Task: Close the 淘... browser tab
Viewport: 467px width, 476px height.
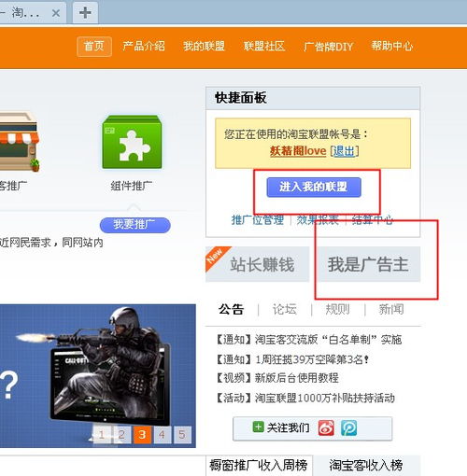Action: 56,13
